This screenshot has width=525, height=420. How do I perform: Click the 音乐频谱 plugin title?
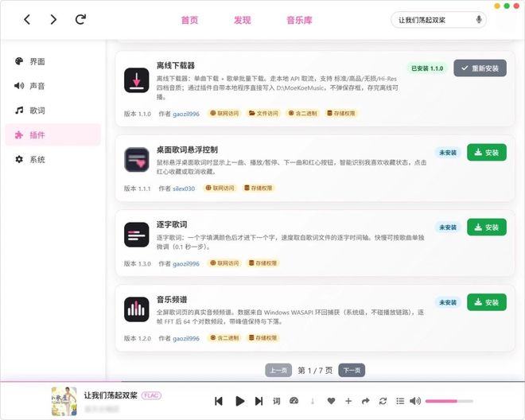[172, 300]
